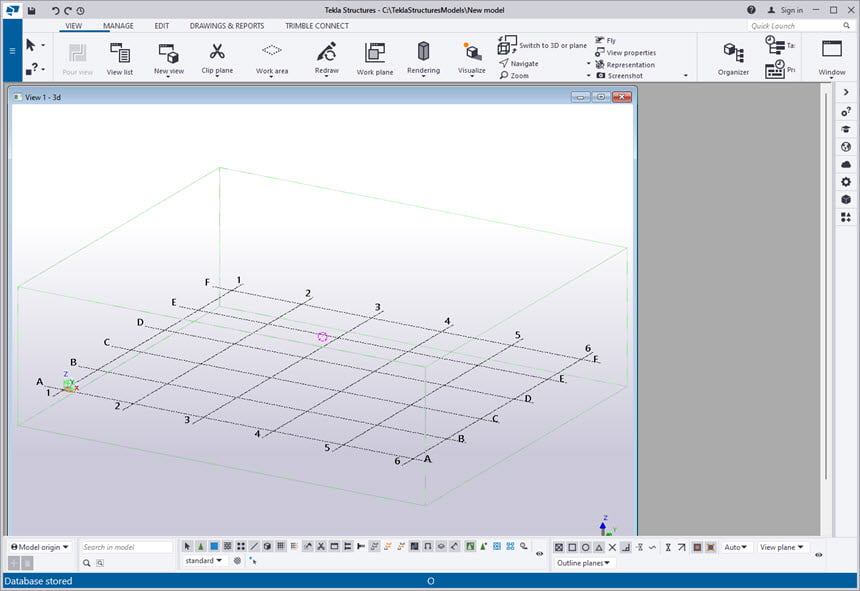Click the selection arrow tool in ribbon

(31, 45)
